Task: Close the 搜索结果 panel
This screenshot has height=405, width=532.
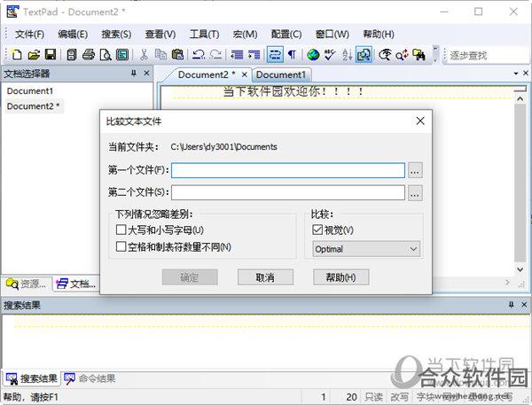Action: coord(524,305)
